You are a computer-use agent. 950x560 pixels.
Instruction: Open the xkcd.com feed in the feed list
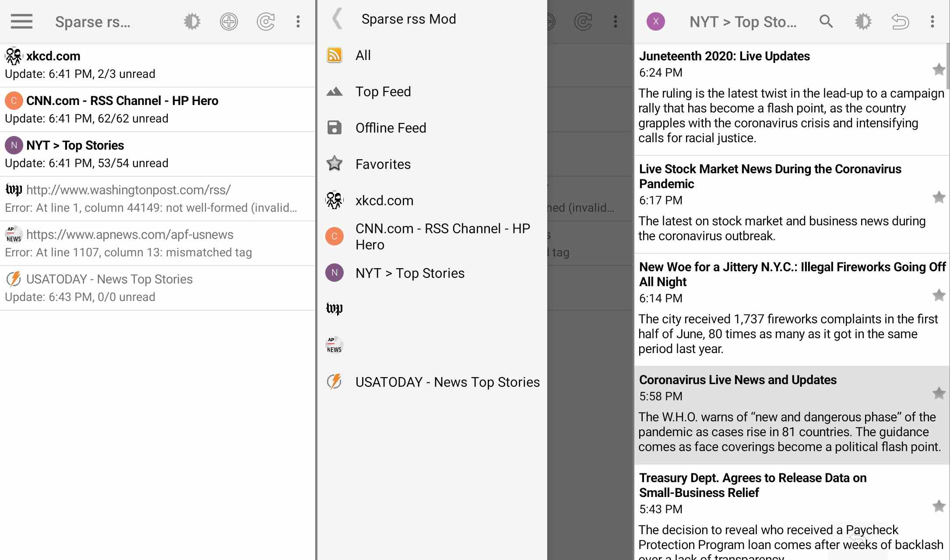[x=158, y=65]
